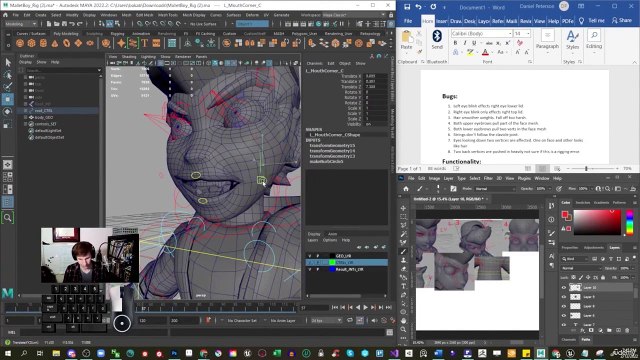Viewport: 640px width, 360px height.
Task: Open the layer blend mode Normal dropdown
Action: coord(581,268)
